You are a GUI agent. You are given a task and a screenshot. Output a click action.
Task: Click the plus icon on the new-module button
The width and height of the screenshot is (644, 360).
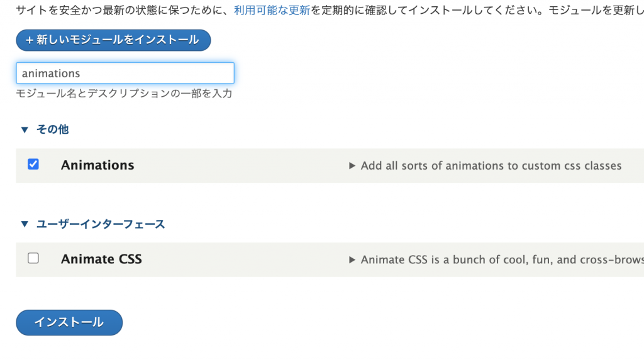coord(29,40)
